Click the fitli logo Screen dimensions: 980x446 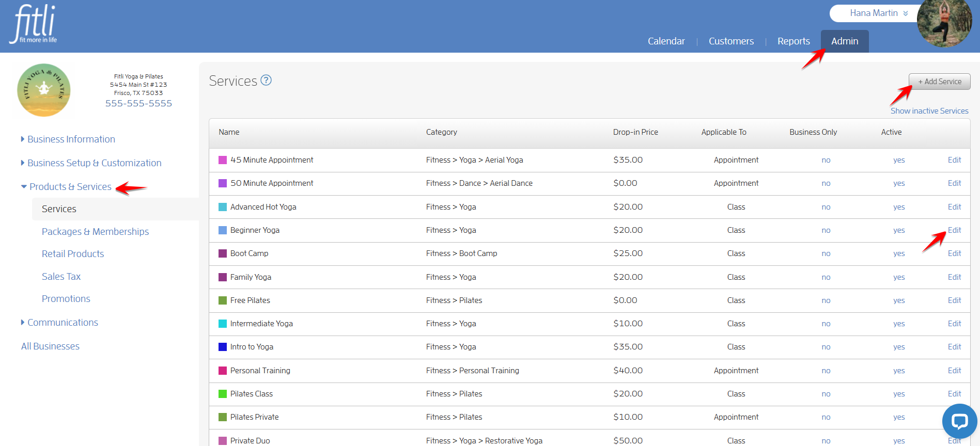coord(33,24)
